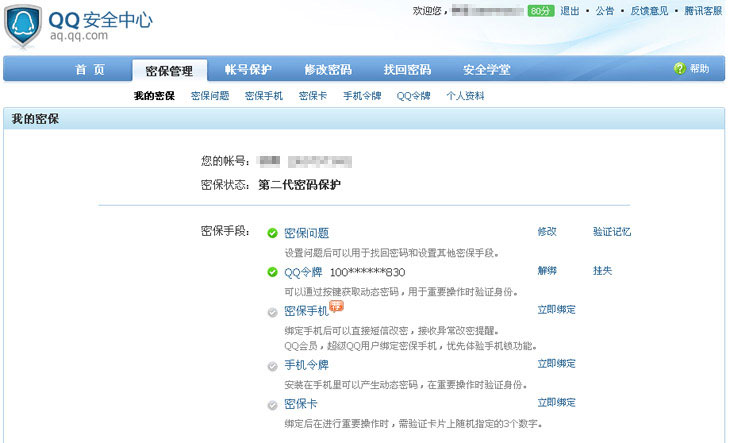This screenshot has height=443, width=730.
Task: Select the 密保管理 tab
Action: coord(169,71)
